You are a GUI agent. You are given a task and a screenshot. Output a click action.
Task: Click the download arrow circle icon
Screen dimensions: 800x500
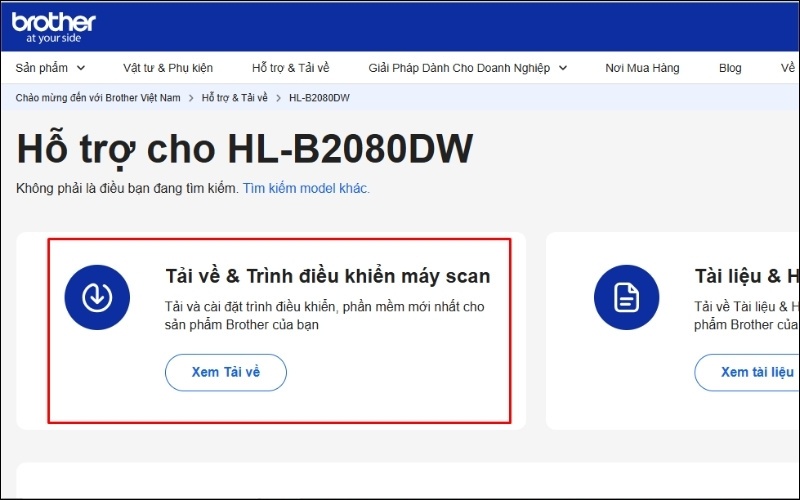point(97,297)
